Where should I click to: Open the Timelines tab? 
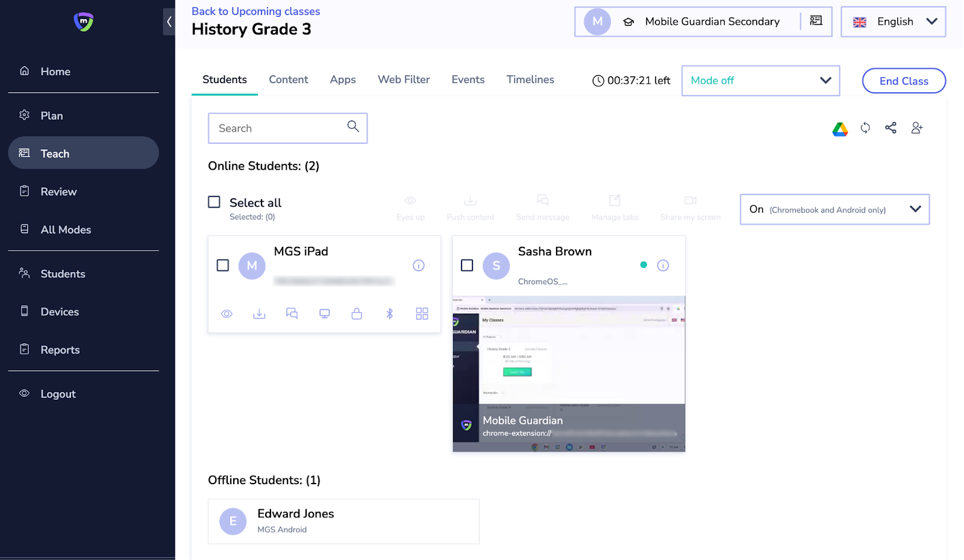click(530, 79)
